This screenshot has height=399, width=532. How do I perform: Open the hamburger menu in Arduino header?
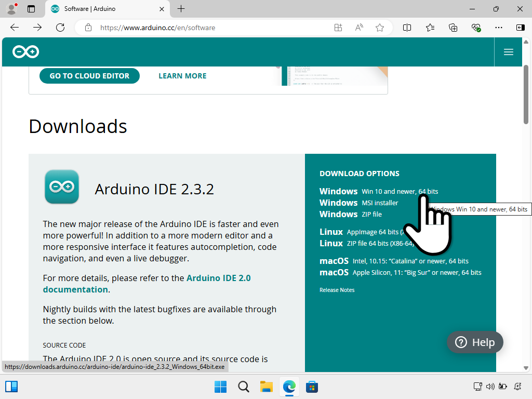[x=508, y=52]
